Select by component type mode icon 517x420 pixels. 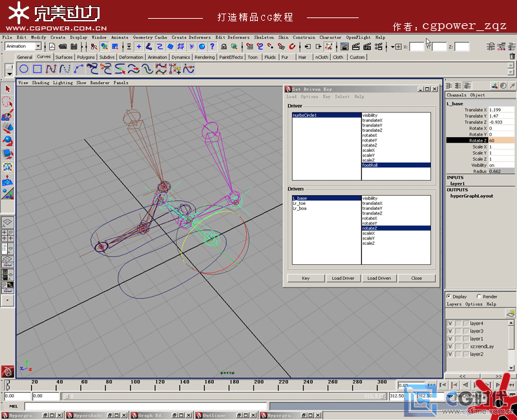pyautogui.click(x=115, y=47)
